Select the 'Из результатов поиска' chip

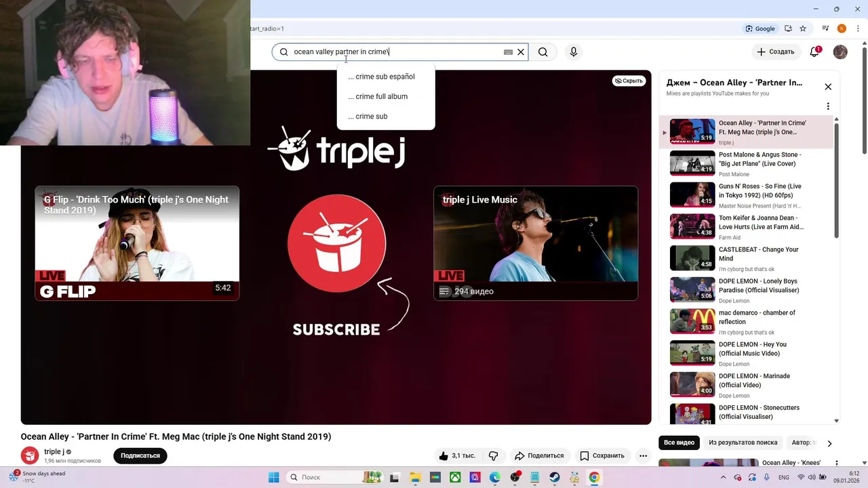coord(743,443)
